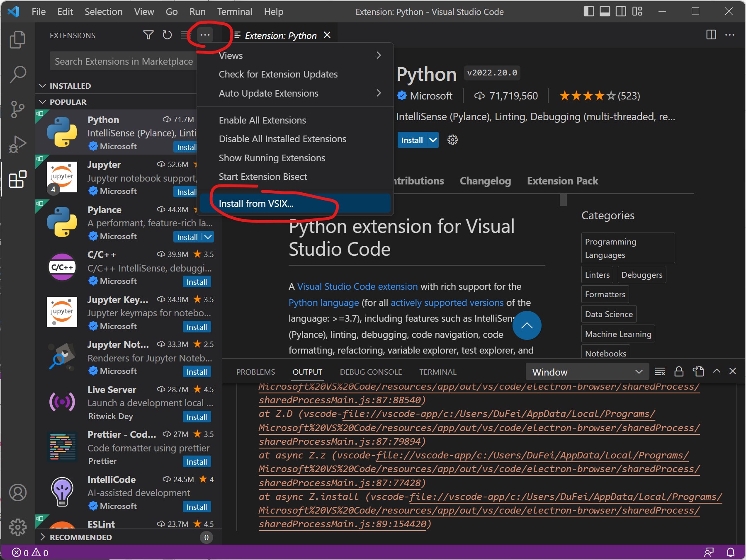Screen dimensions: 746x560
Task: Close the Extension: Python tab
Action: tap(327, 35)
